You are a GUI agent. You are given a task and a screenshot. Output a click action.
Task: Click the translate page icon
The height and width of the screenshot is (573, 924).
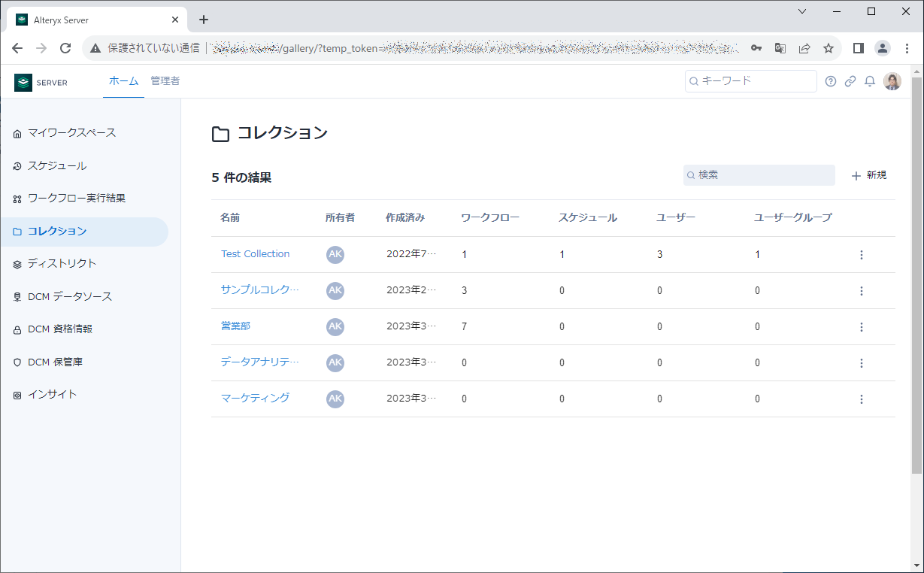(780, 48)
